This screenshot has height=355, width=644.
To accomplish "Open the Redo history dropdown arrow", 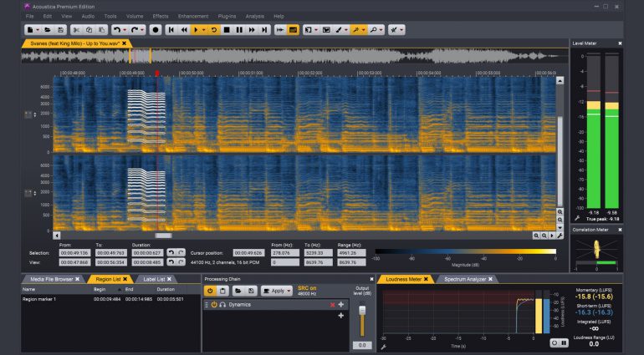I will (142, 30).
